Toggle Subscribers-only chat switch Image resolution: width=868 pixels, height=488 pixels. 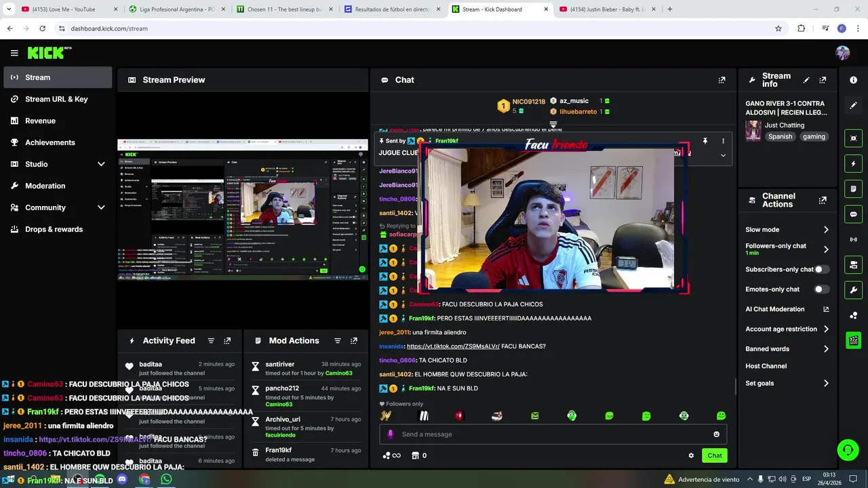click(821, 269)
